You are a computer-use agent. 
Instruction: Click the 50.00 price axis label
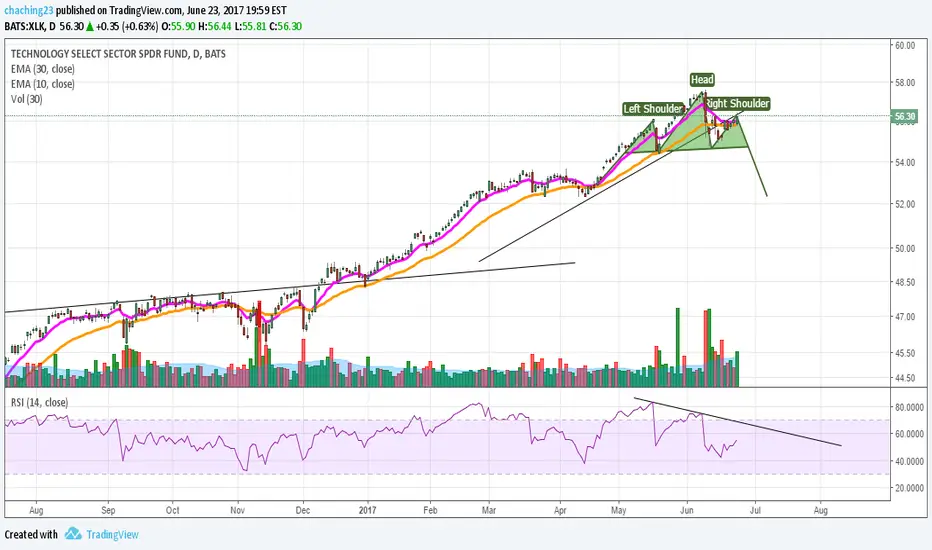(x=905, y=248)
